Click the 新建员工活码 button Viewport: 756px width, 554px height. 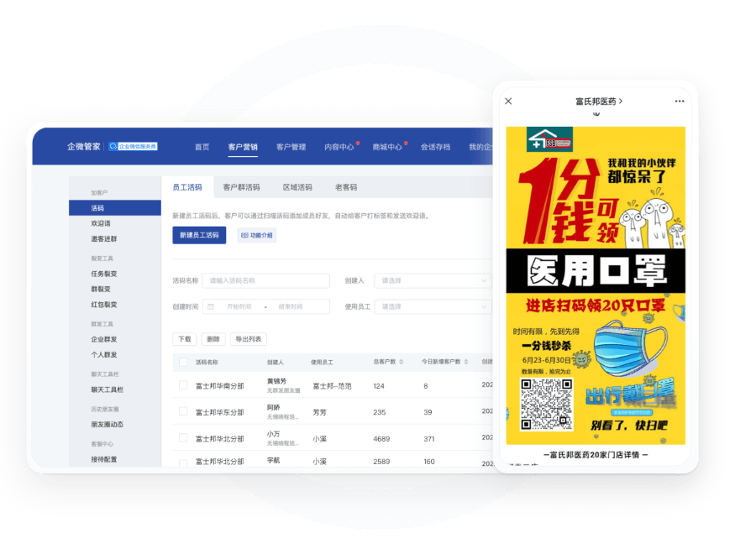[x=199, y=235]
